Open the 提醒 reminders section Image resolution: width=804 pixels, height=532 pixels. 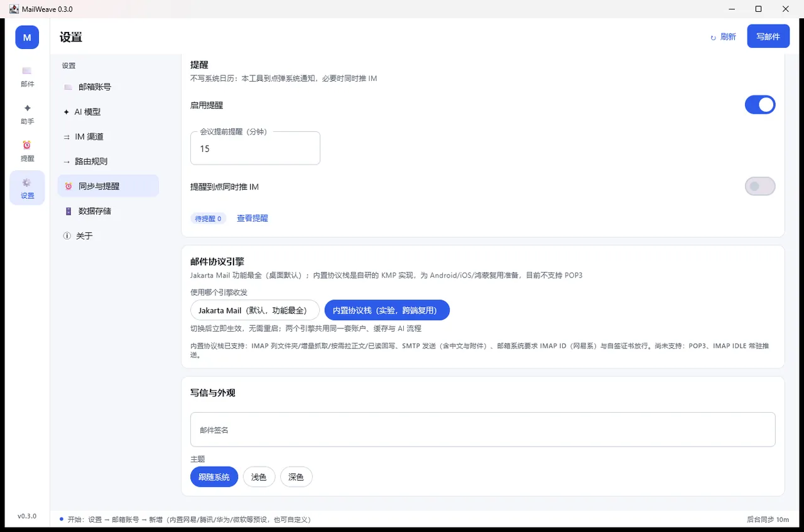point(27,151)
